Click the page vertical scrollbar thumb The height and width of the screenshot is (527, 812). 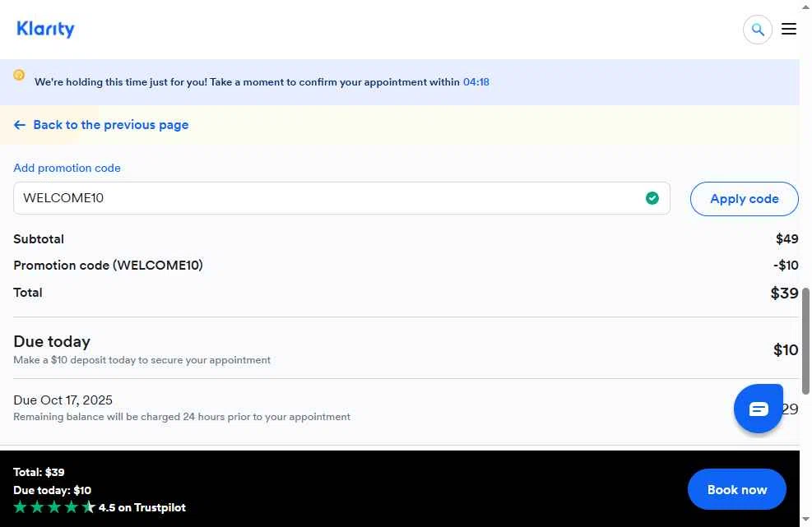pyautogui.click(x=805, y=342)
